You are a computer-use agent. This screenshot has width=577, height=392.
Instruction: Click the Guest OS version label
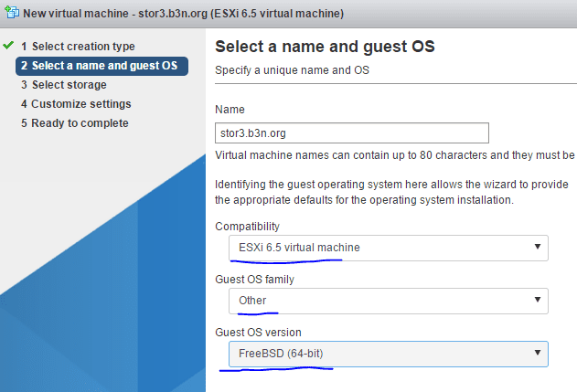pos(259,333)
